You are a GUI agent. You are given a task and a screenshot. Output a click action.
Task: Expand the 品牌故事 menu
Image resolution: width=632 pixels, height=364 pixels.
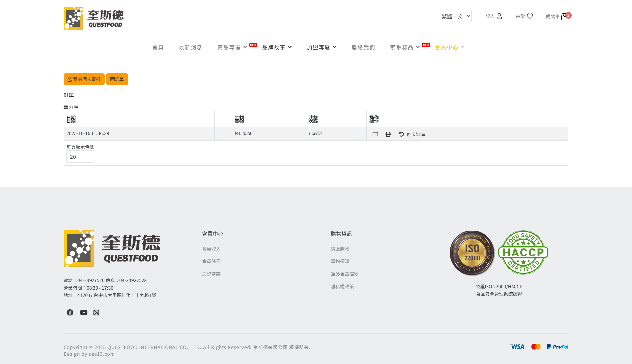click(x=277, y=47)
